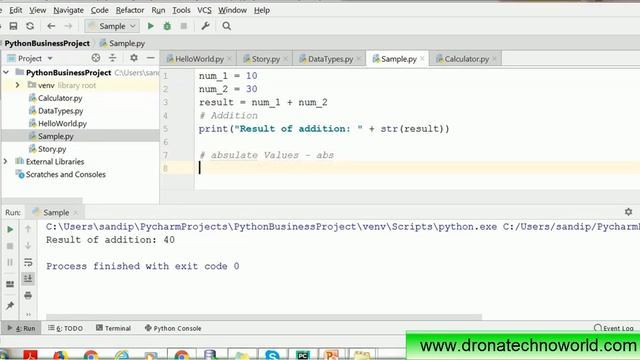This screenshot has width=640, height=360.
Task: Click the Synchronize refresh icon
Action: pos(30,26)
